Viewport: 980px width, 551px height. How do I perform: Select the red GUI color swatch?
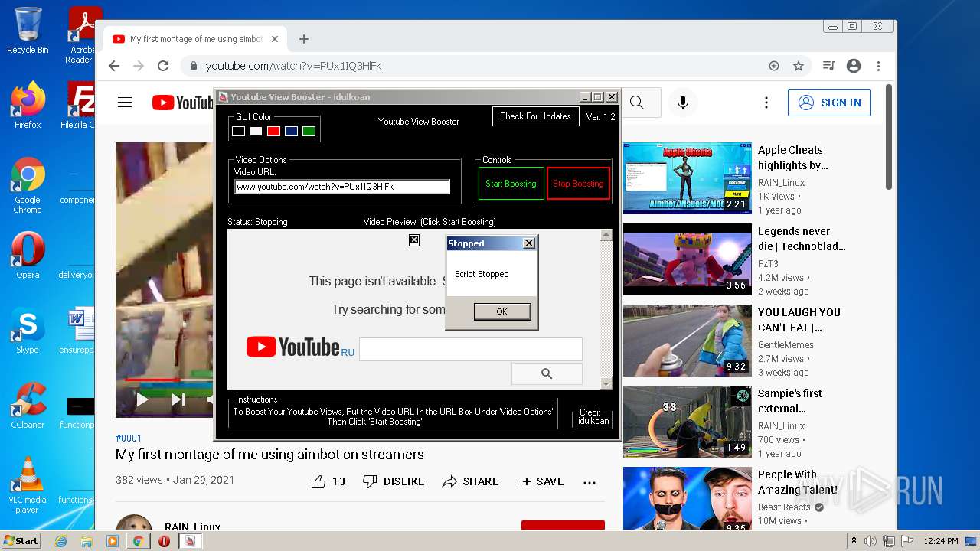click(x=273, y=132)
